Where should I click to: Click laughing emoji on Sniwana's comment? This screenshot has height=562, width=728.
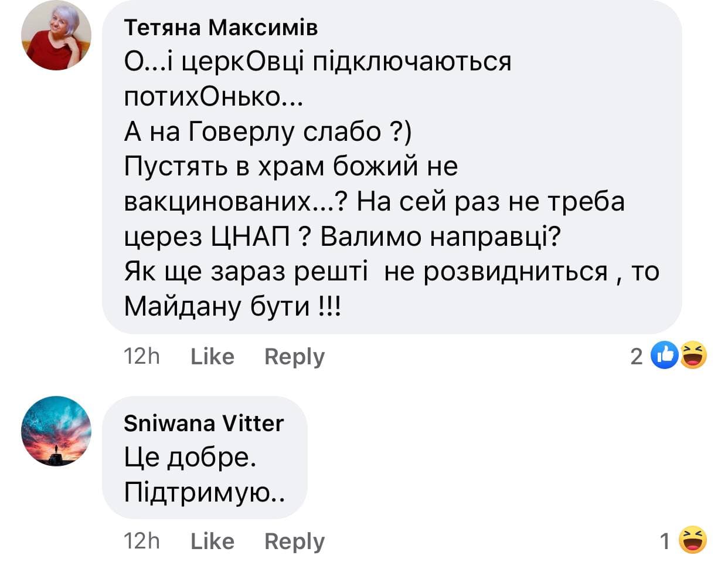[693, 540]
